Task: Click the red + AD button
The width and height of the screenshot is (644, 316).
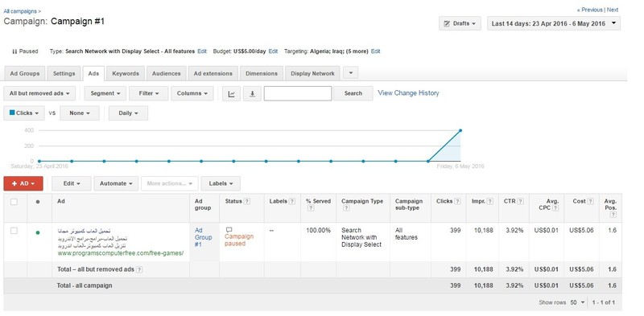Action: tap(23, 183)
